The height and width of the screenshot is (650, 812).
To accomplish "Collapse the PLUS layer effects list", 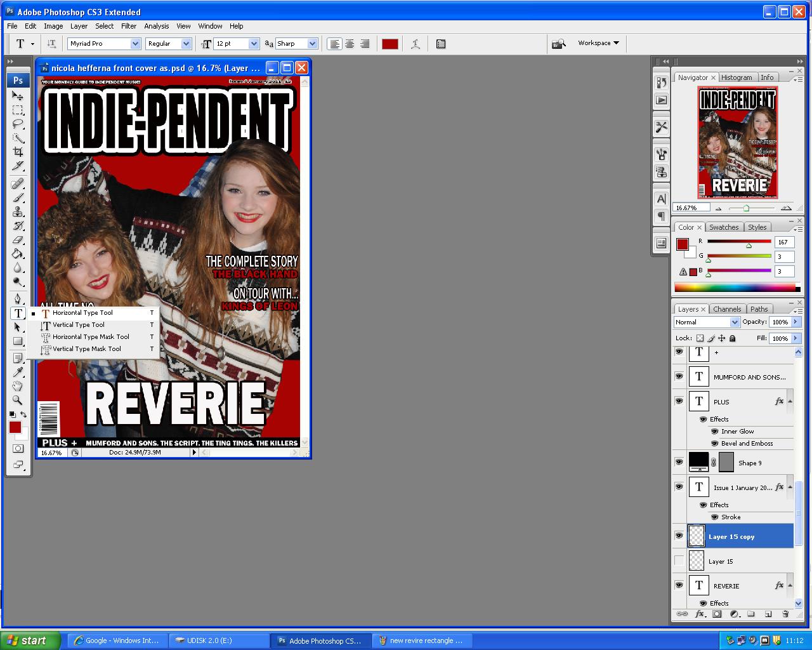I will click(790, 401).
